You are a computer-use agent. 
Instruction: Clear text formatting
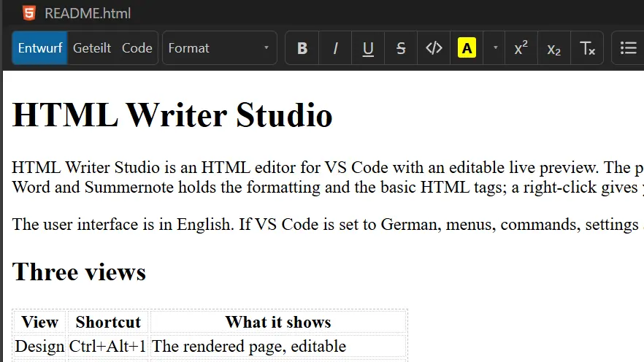[x=587, y=48]
